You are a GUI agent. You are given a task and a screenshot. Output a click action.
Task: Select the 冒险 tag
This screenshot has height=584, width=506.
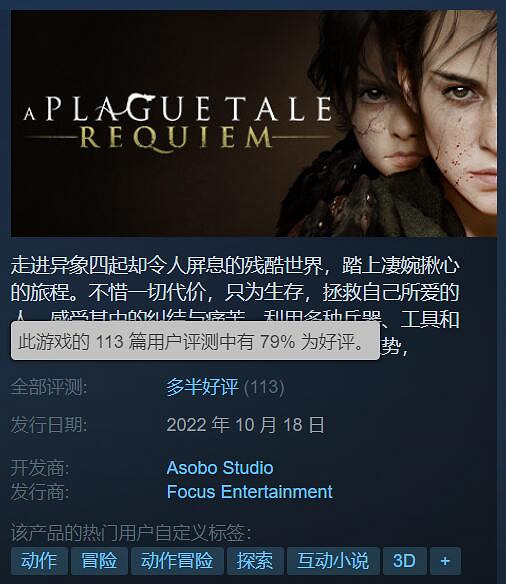(x=99, y=561)
